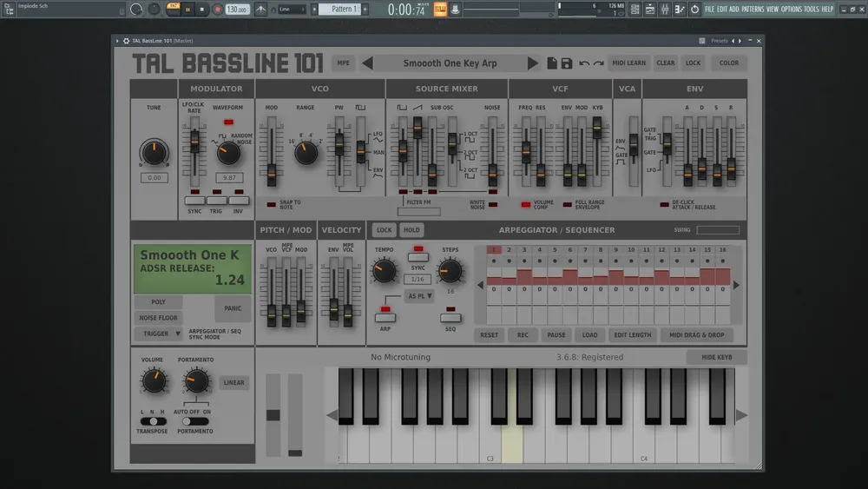Click the MIDI LEARN button

tap(628, 63)
